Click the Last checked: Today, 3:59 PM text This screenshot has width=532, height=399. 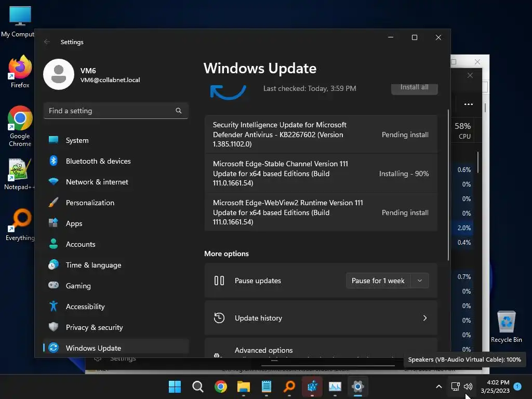(310, 88)
